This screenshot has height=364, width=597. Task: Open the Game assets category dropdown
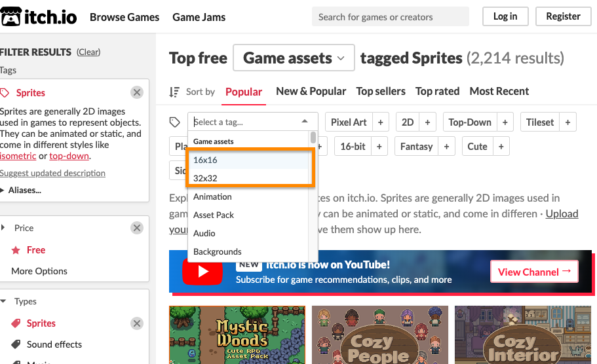(x=294, y=58)
